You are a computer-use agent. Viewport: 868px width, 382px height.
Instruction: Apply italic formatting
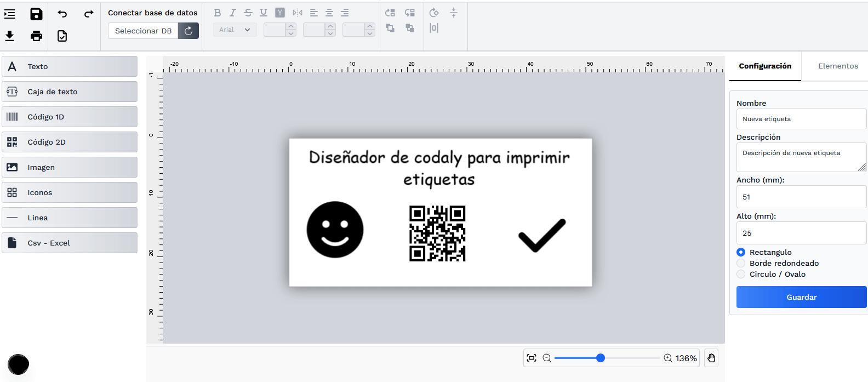tap(232, 13)
